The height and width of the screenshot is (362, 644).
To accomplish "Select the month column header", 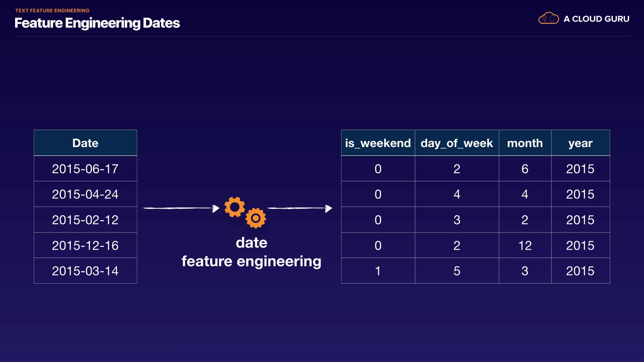I will click(x=525, y=143).
